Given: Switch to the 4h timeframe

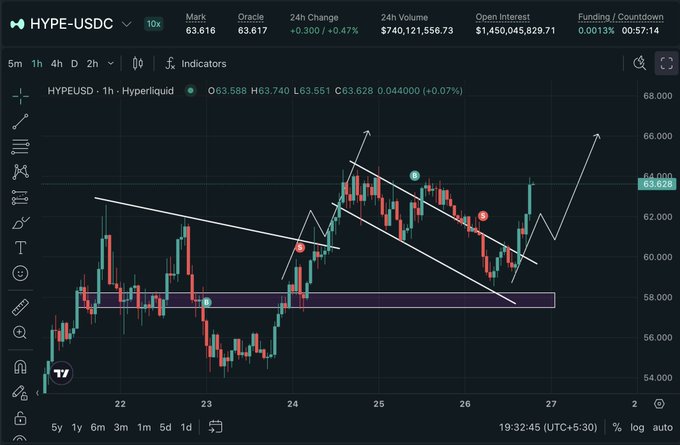Looking at the screenshot, I should (56, 64).
